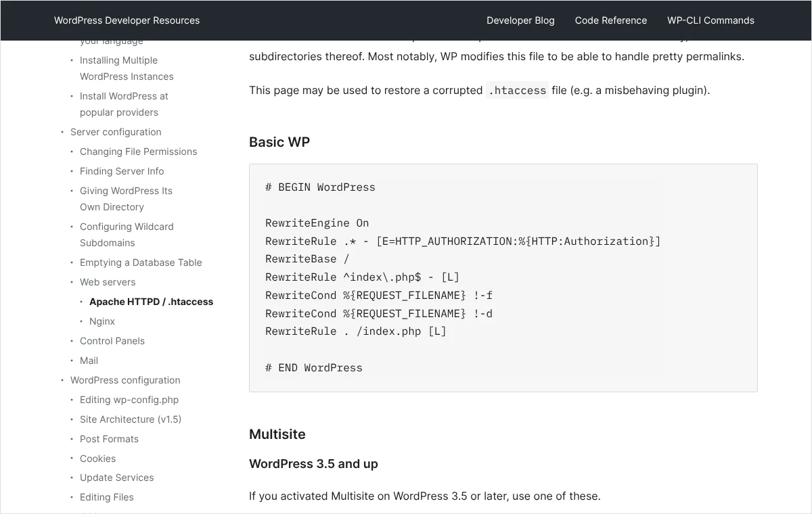Open Update Services sidebar page
The width and height of the screenshot is (812, 514).
pyautogui.click(x=117, y=477)
